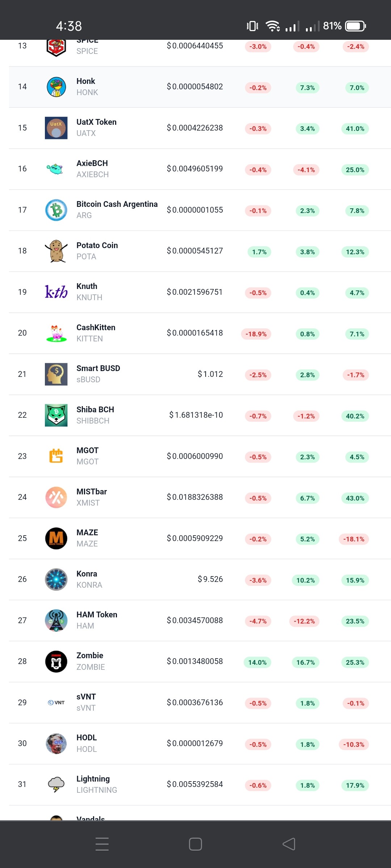Open the AxieBCH token name link
The height and width of the screenshot is (868, 391).
click(92, 163)
